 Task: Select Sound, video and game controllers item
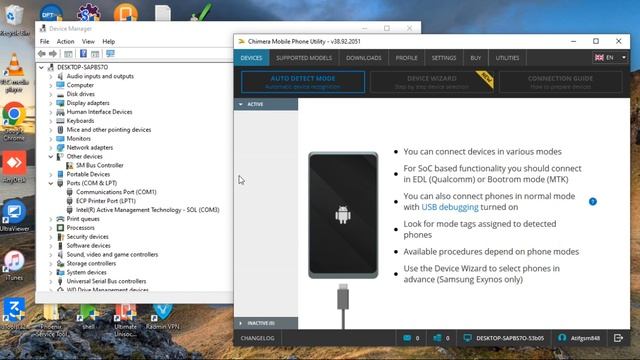click(x=112, y=255)
